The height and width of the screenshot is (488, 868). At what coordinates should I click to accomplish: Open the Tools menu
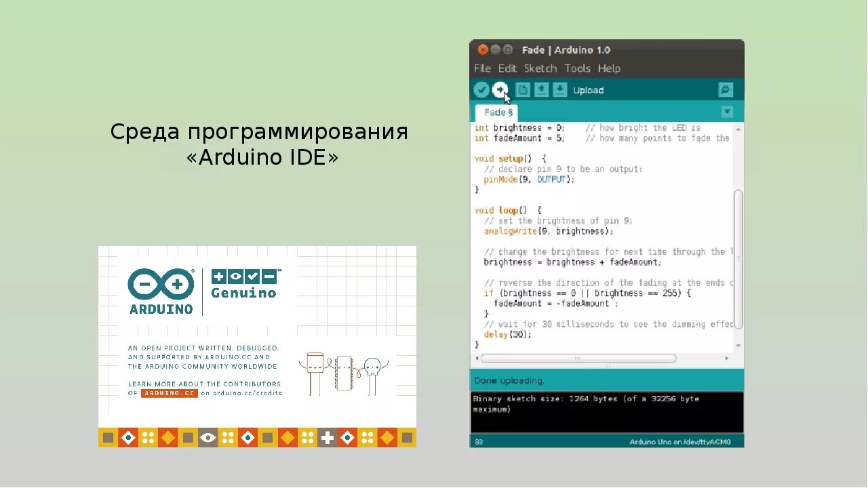577,68
